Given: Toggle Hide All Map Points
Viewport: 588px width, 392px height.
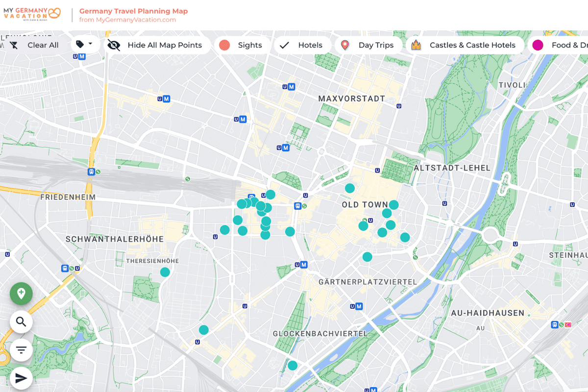Looking at the screenshot, I should click(155, 45).
